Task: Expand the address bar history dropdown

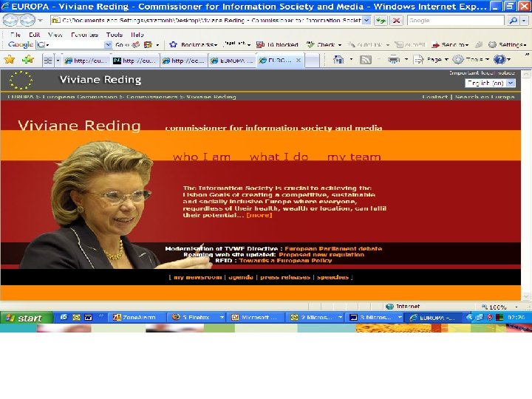Action: pyautogui.click(x=366, y=21)
